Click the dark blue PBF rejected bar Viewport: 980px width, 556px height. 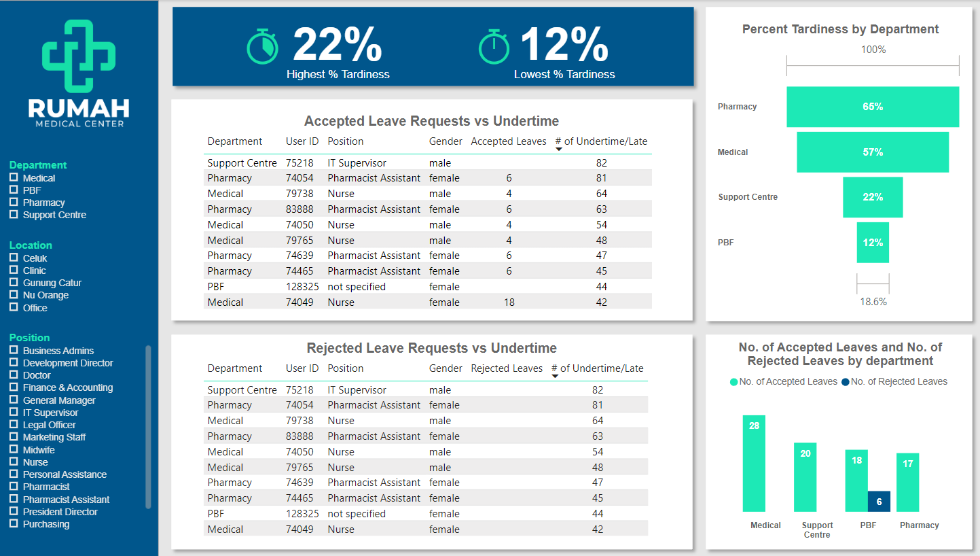click(x=879, y=502)
